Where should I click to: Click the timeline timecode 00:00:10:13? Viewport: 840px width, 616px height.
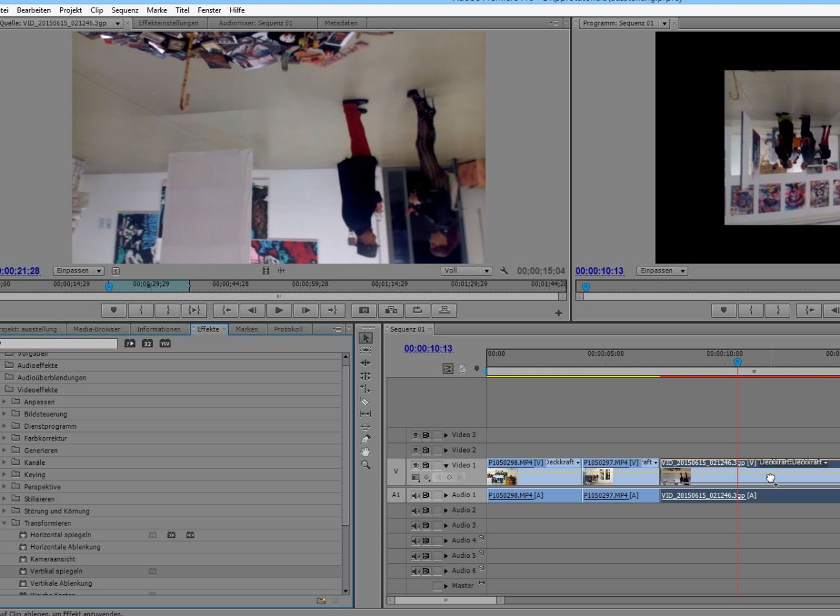point(428,349)
